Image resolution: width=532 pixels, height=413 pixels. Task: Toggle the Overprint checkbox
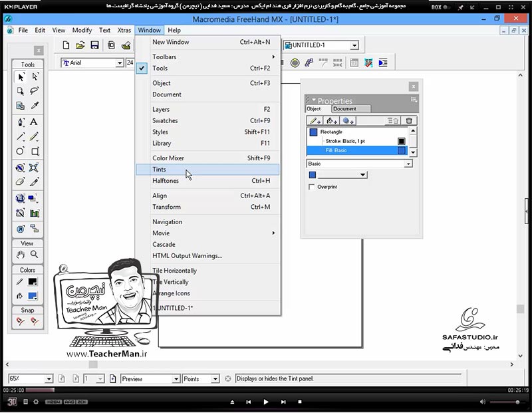pyautogui.click(x=311, y=187)
